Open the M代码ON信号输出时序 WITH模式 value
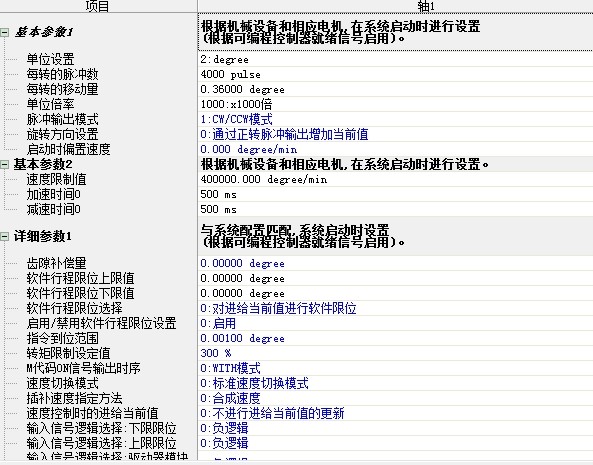This screenshot has width=593, height=465. tap(395, 368)
